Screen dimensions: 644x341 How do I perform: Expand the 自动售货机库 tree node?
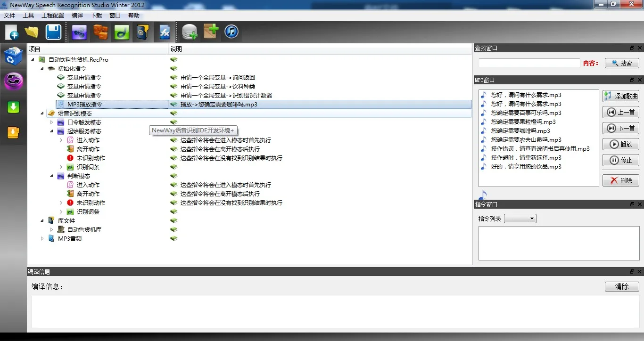click(x=51, y=229)
